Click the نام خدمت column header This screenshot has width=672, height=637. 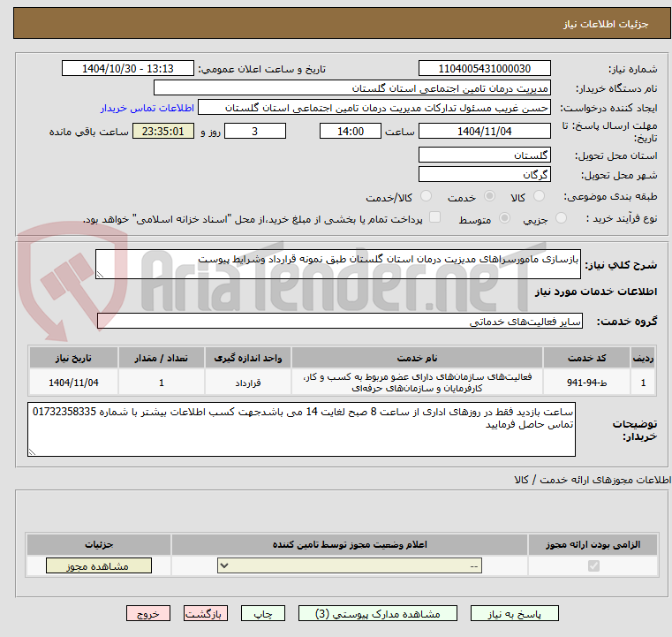pos(417,358)
